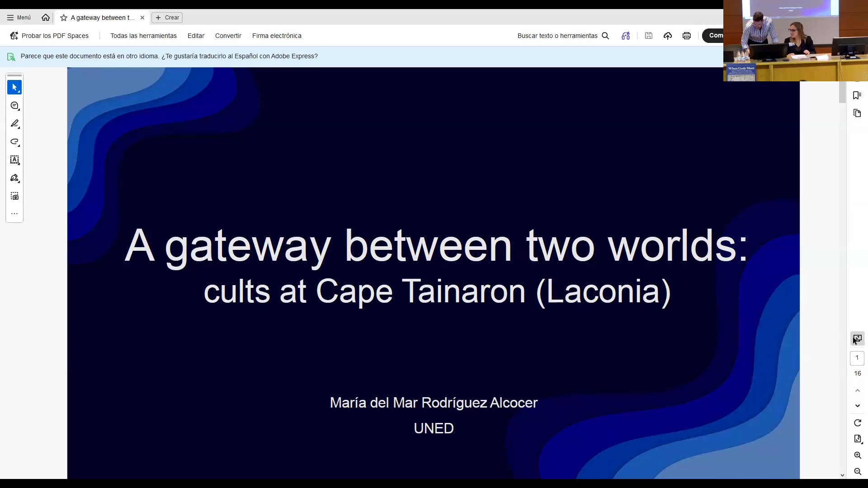Create a new file with Crear

click(x=167, y=18)
